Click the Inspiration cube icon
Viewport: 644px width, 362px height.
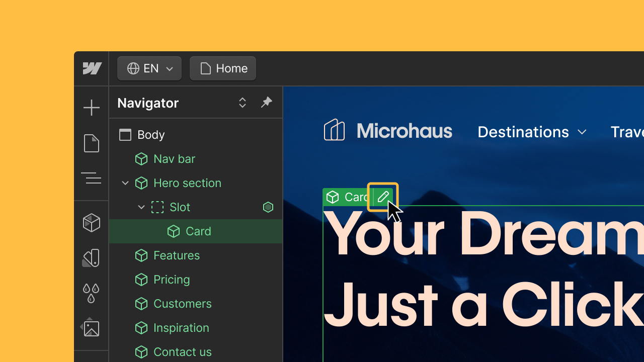(x=141, y=328)
